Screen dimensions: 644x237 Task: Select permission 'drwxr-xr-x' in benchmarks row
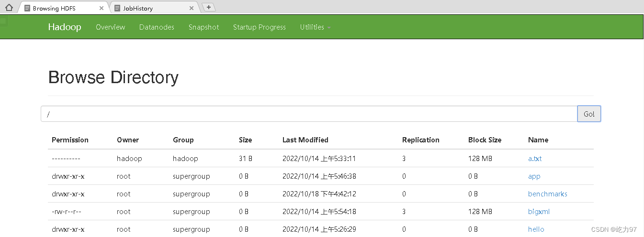(x=68, y=194)
